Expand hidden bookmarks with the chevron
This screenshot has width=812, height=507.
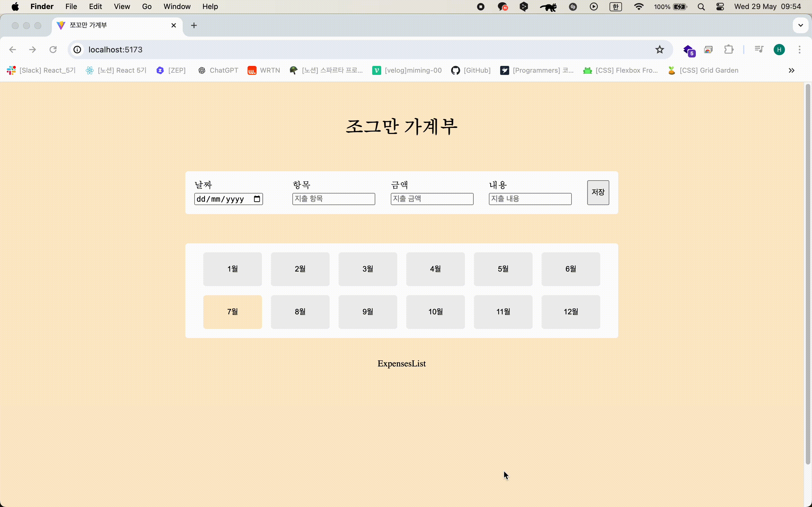click(792, 70)
